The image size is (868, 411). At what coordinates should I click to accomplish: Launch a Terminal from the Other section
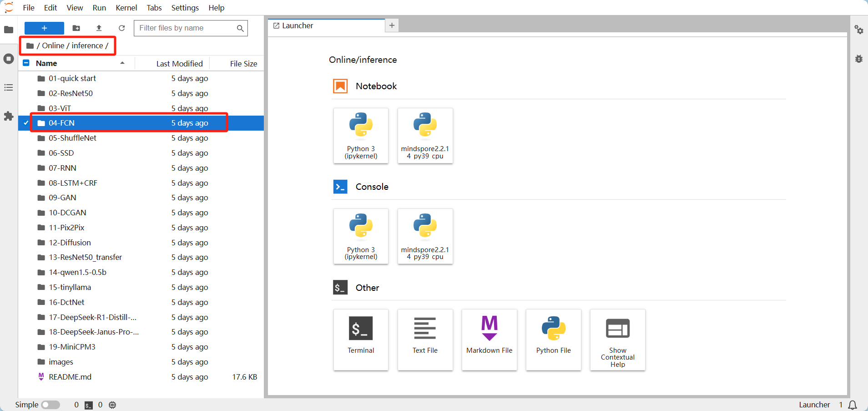pos(361,339)
